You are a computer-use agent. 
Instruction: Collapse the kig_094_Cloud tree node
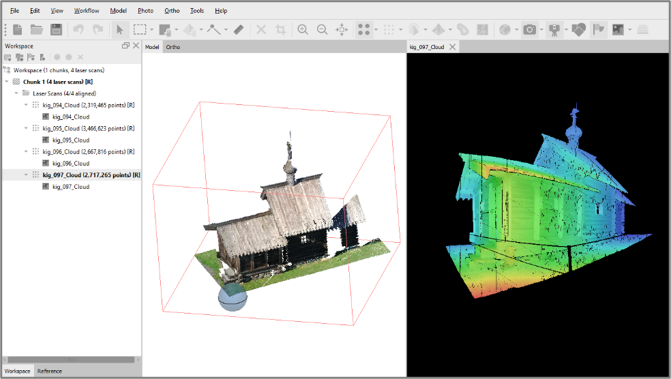click(x=26, y=105)
